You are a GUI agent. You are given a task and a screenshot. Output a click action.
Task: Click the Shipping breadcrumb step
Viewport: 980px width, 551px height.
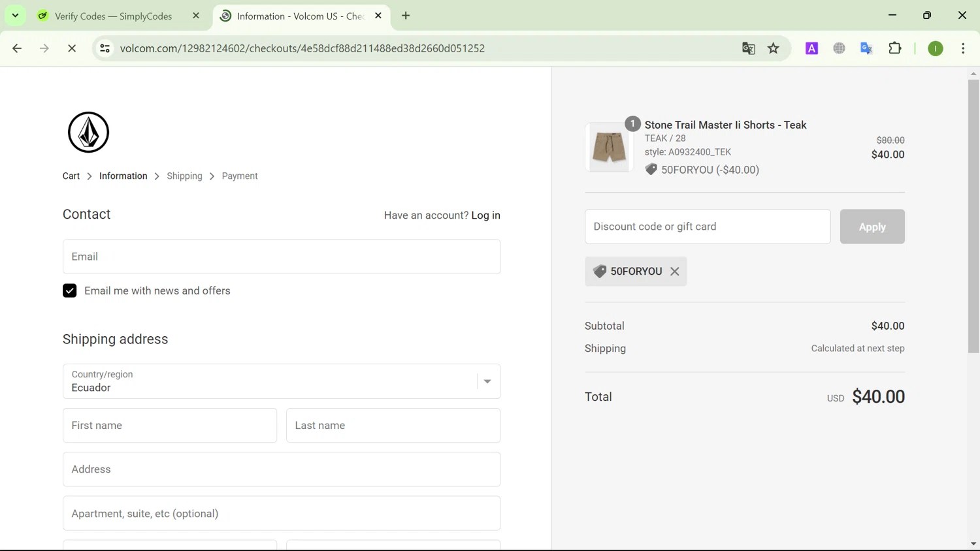[x=184, y=176]
